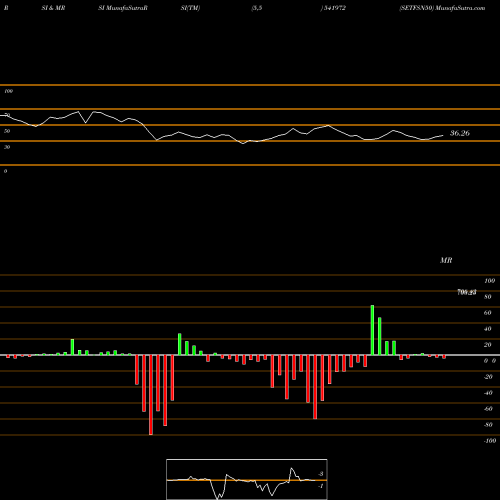The height and width of the screenshot is (500, 500).
Task: Click the 'SI(TM)' header text
Action: 190,8
